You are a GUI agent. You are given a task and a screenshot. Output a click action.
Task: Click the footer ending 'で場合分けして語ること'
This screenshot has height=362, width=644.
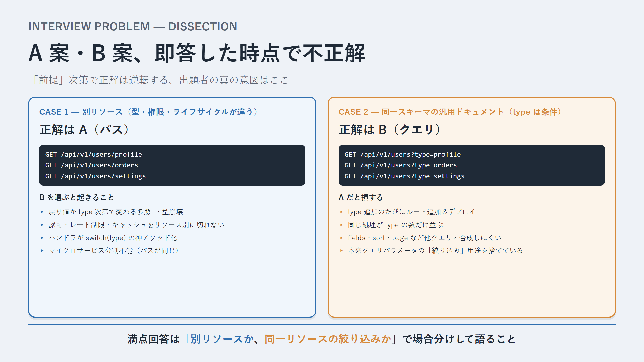pyautogui.click(x=459, y=339)
